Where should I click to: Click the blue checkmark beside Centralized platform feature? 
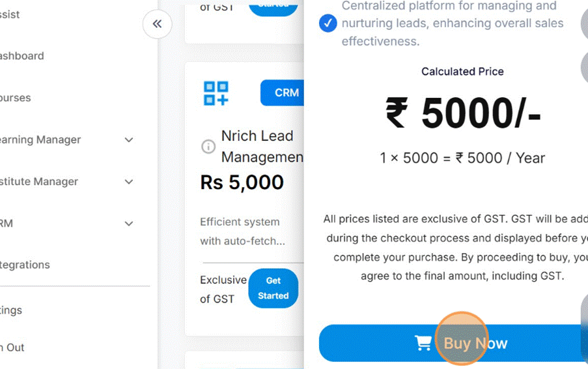tap(328, 24)
